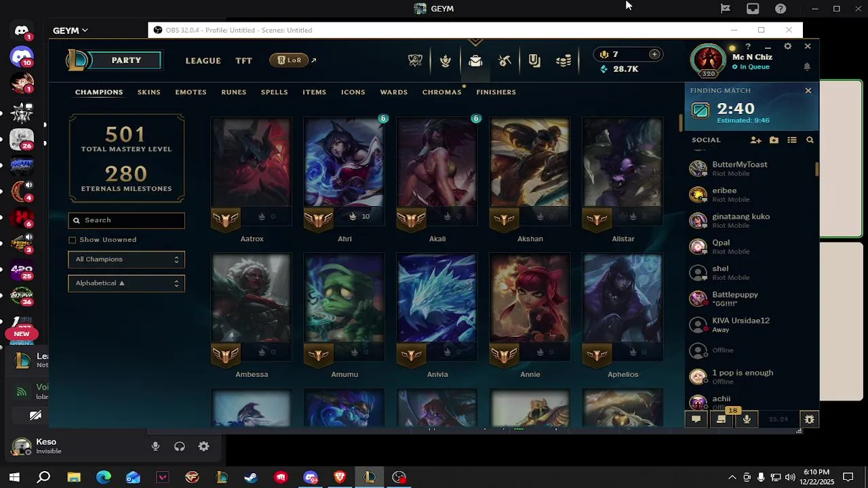Deafen with the Discord headphones button
The height and width of the screenshot is (488, 868).
180,447
